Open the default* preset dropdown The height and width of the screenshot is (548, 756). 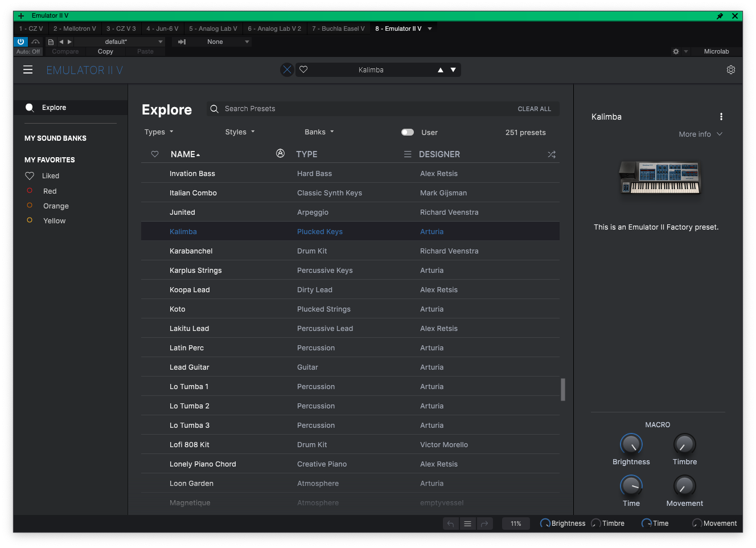(x=120, y=42)
